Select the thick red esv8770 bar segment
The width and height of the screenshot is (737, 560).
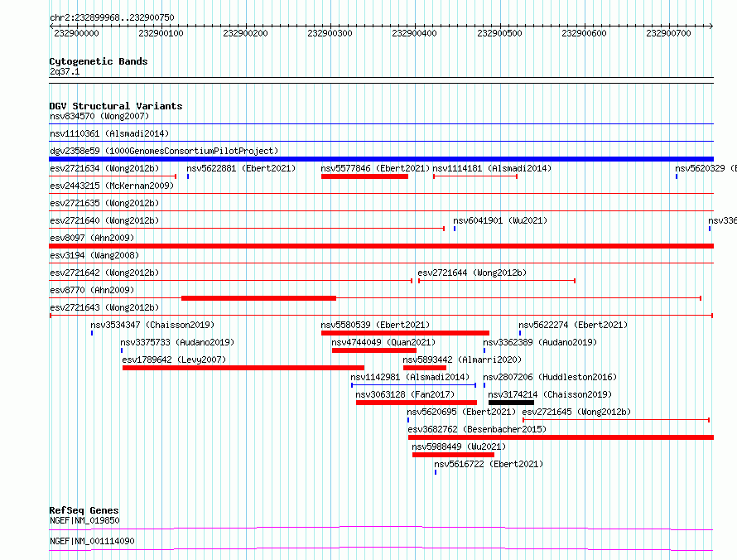(258, 298)
